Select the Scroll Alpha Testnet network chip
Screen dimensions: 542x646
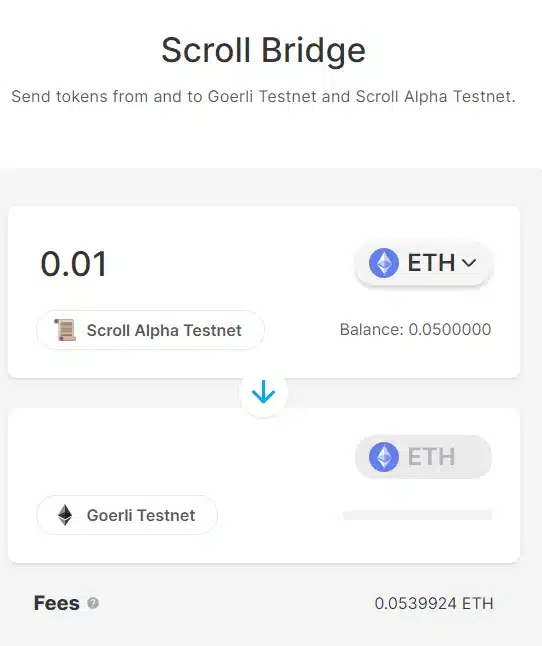[x=150, y=330]
